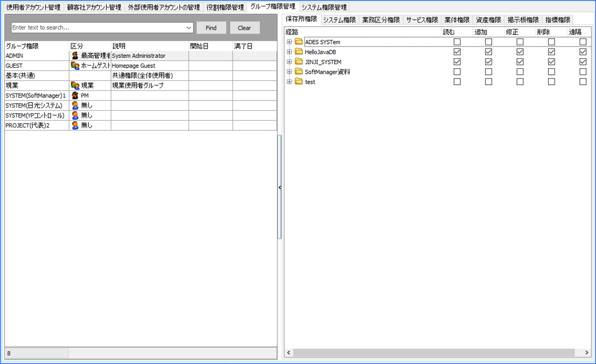596x364 pixels.
Task: Select the HelloJavaDB folder icon
Action: click(x=299, y=52)
